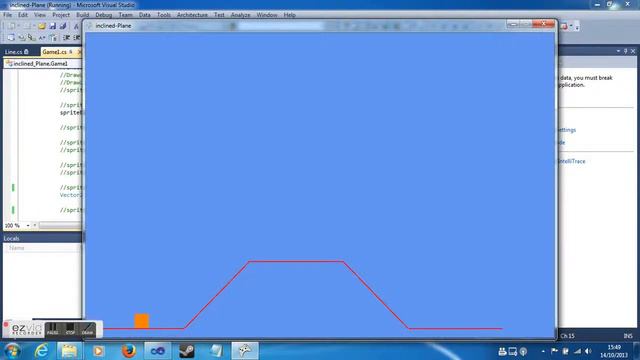
Task: Open the Analyze menu
Action: click(x=240, y=15)
